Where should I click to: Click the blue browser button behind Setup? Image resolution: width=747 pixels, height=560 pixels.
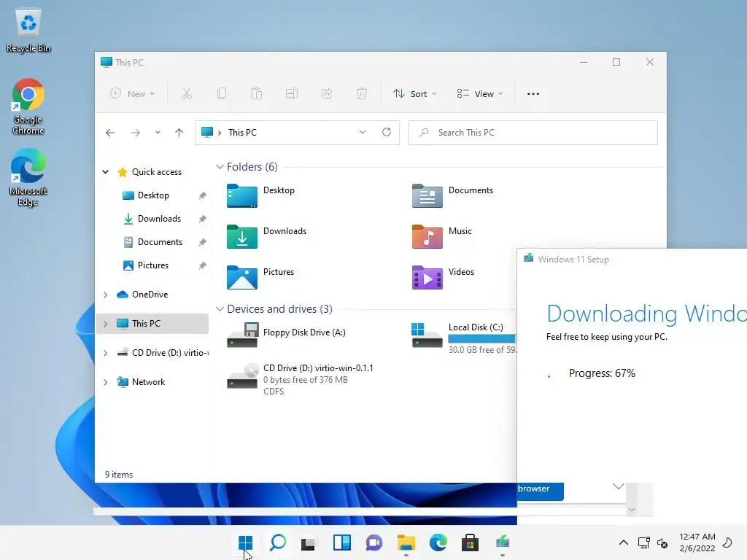coord(541,491)
